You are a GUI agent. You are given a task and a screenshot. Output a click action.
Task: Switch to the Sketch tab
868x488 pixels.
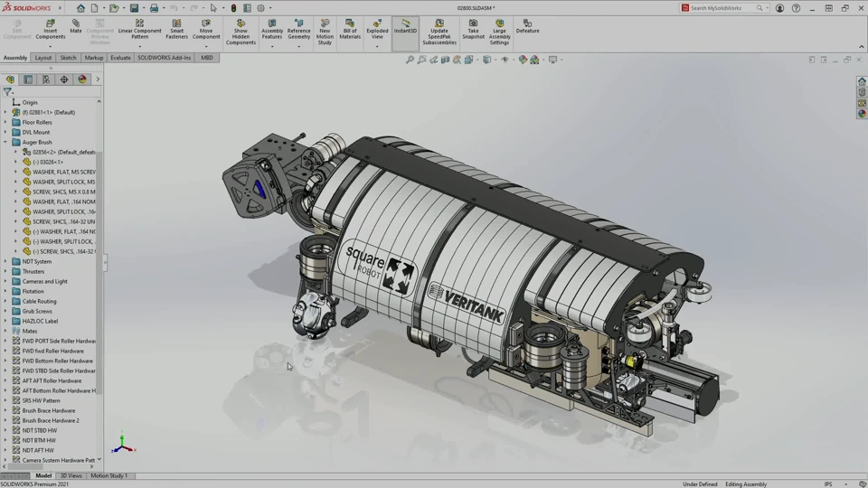(x=68, y=58)
